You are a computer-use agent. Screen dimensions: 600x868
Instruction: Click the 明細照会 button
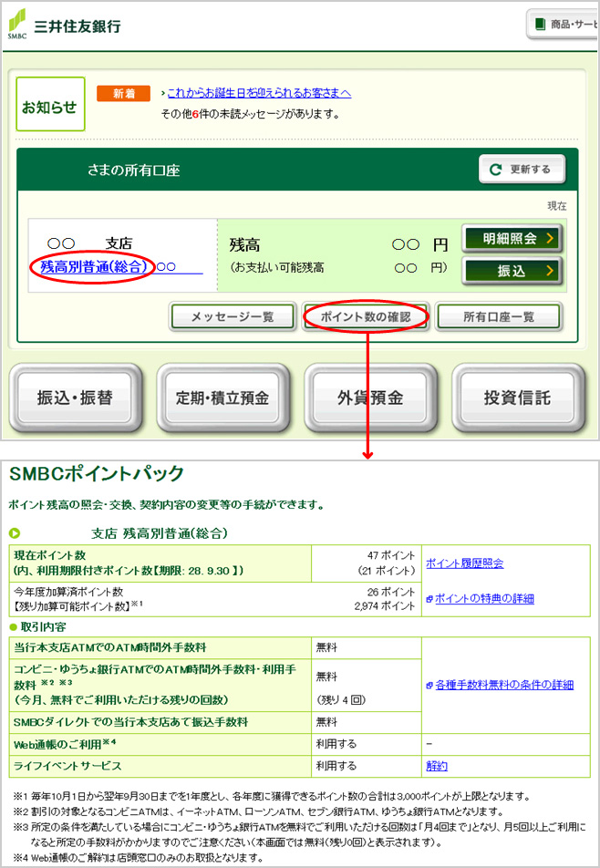512,239
